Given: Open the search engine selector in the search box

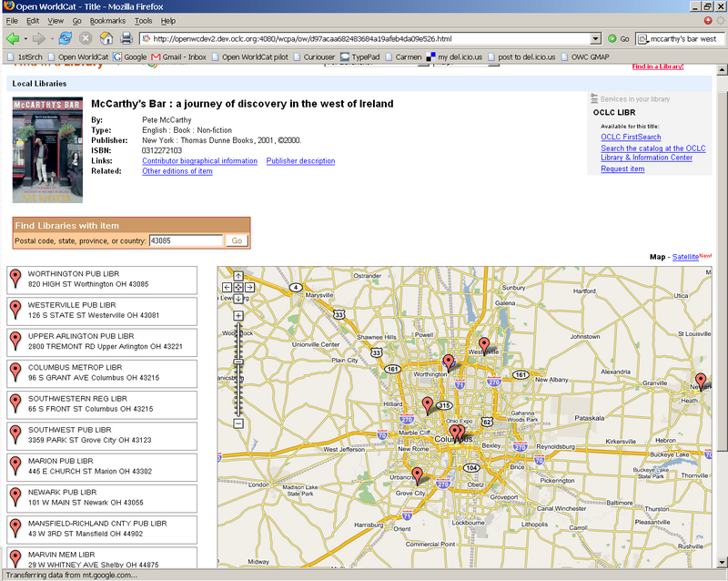Looking at the screenshot, I should [642, 39].
